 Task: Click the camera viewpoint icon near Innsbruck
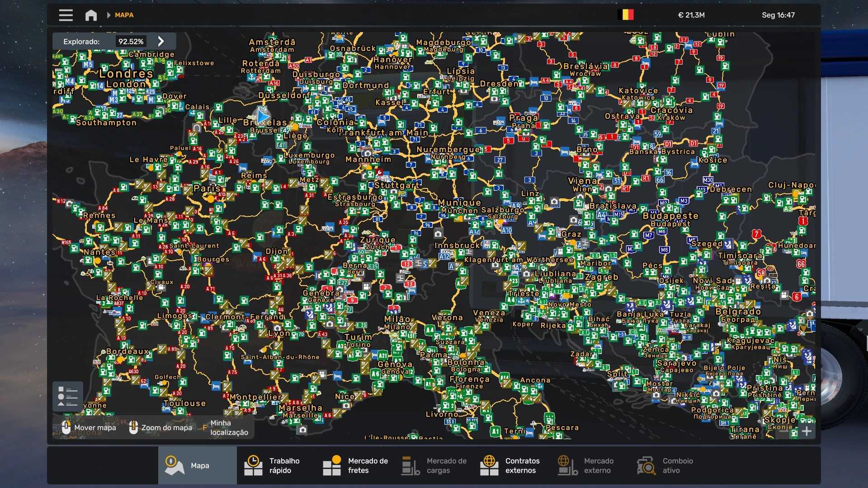coord(438,234)
